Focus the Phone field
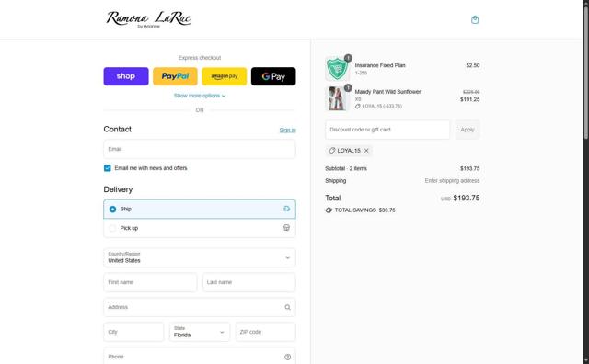This screenshot has height=364, width=589. (200, 357)
